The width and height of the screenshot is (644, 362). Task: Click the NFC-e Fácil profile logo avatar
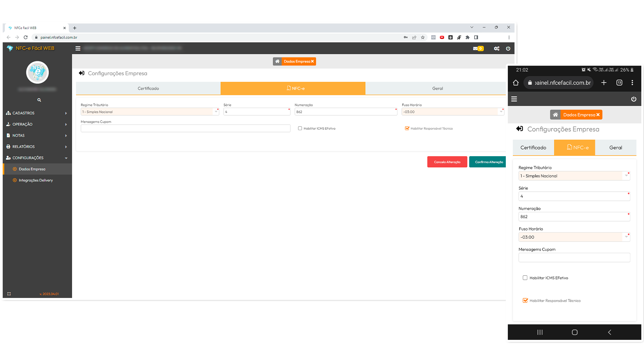coord(38,72)
